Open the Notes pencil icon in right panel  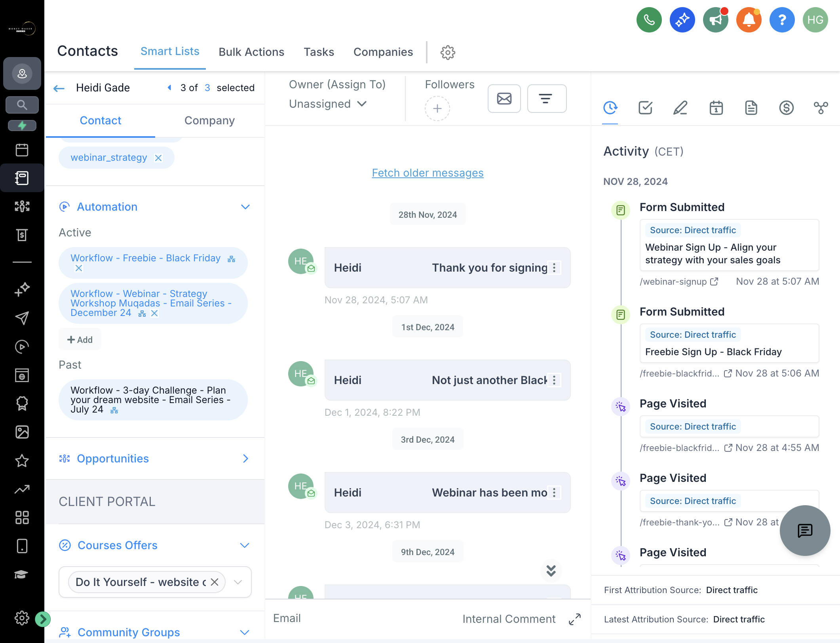tap(680, 108)
